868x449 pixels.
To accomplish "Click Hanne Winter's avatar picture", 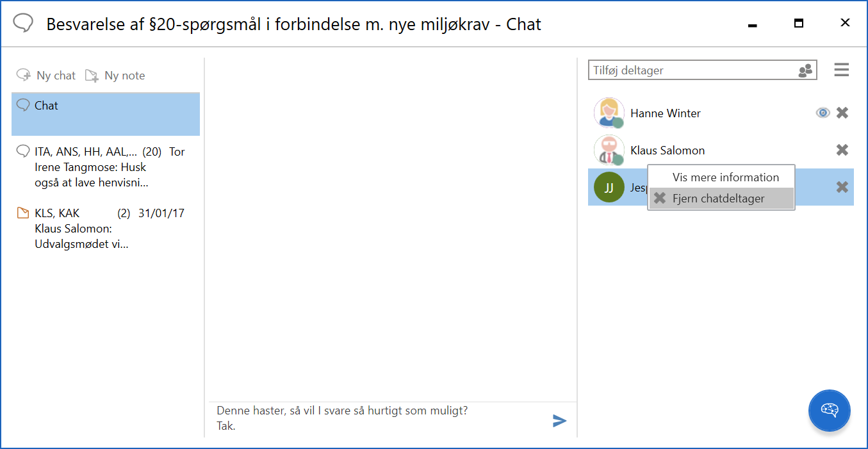I will [x=609, y=113].
